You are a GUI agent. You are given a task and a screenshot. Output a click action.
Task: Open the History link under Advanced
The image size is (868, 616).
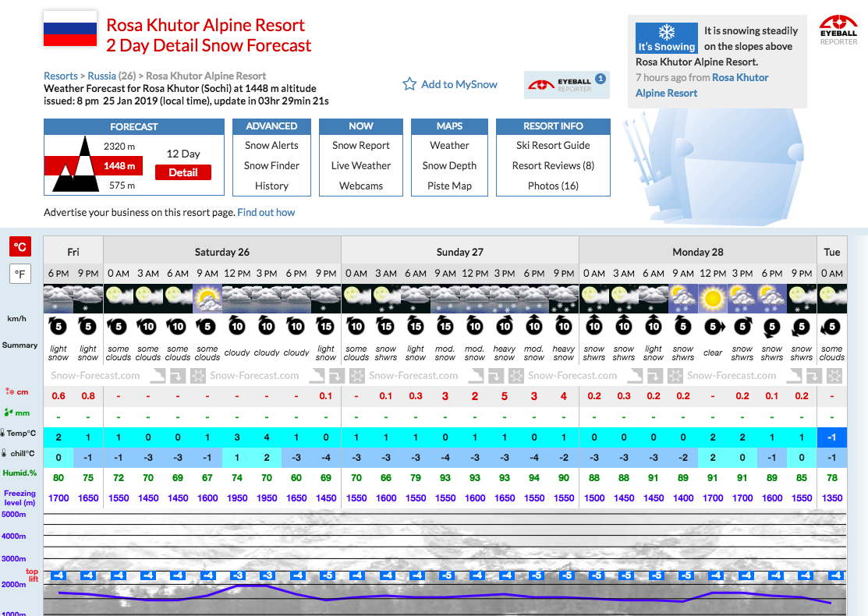pos(271,186)
